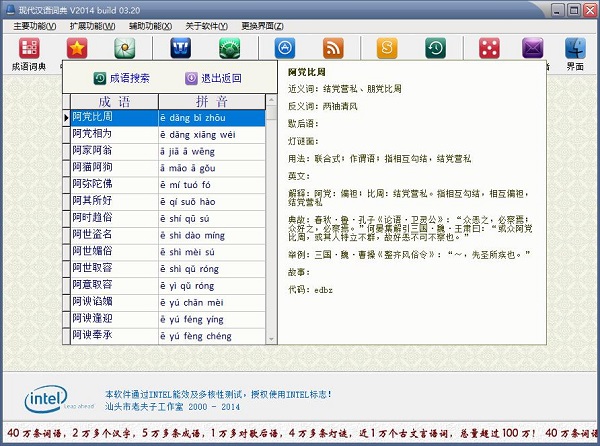600x446 pixels.
Task: Click the green flower toolbar icon
Action: pyautogui.click(x=125, y=48)
